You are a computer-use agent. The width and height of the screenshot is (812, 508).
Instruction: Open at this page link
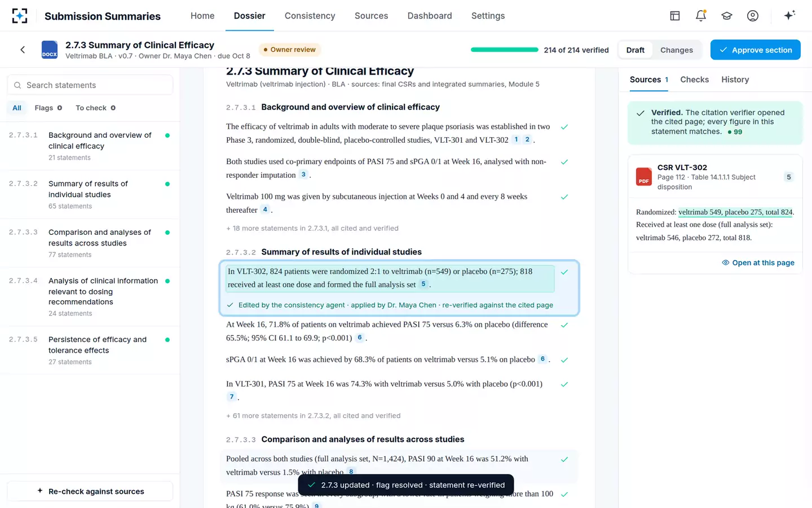(758, 262)
